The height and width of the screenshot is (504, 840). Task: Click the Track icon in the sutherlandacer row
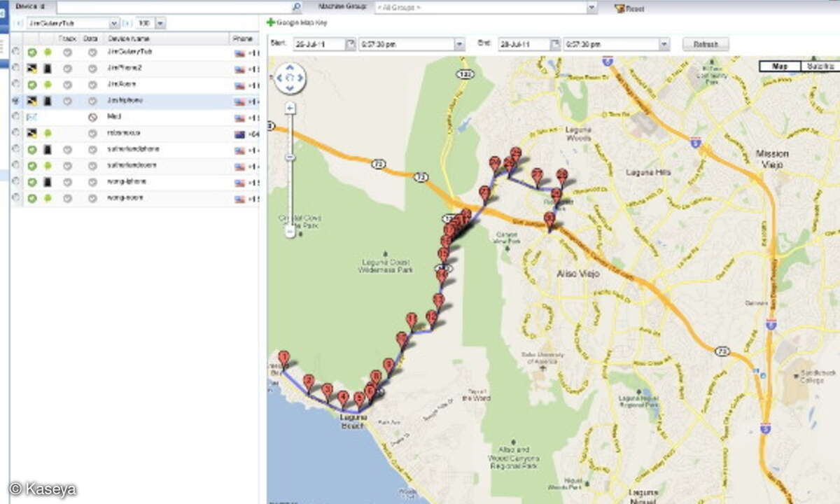coord(67,166)
